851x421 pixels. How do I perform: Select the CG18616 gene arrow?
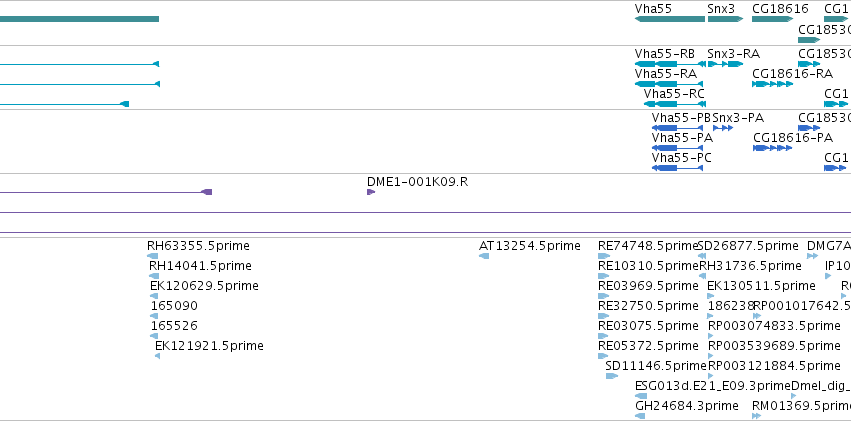coord(775,19)
